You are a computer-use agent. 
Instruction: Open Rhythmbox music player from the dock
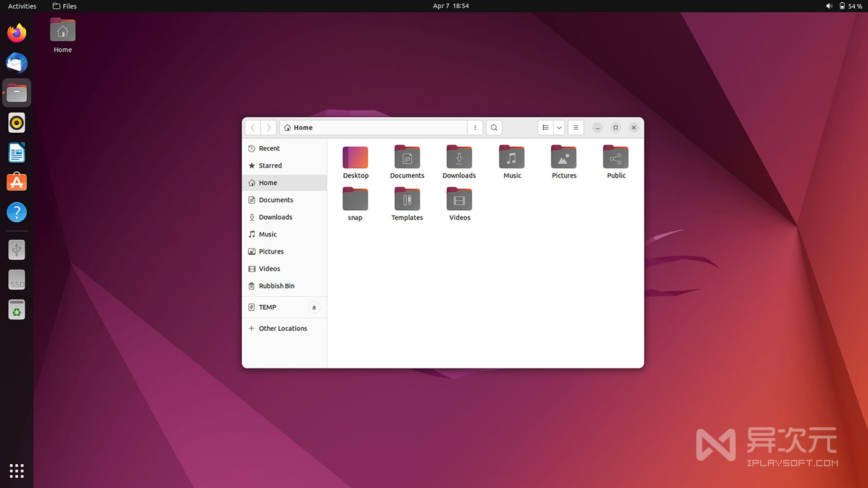(x=16, y=122)
